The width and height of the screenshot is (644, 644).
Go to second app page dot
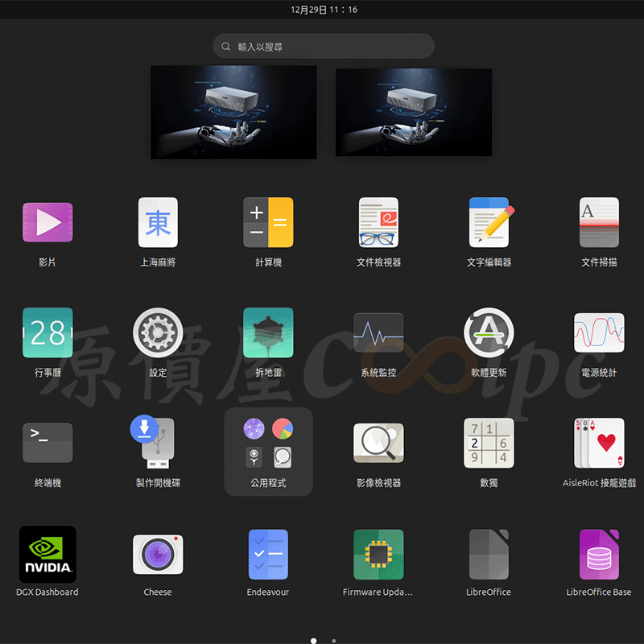[x=334, y=641]
